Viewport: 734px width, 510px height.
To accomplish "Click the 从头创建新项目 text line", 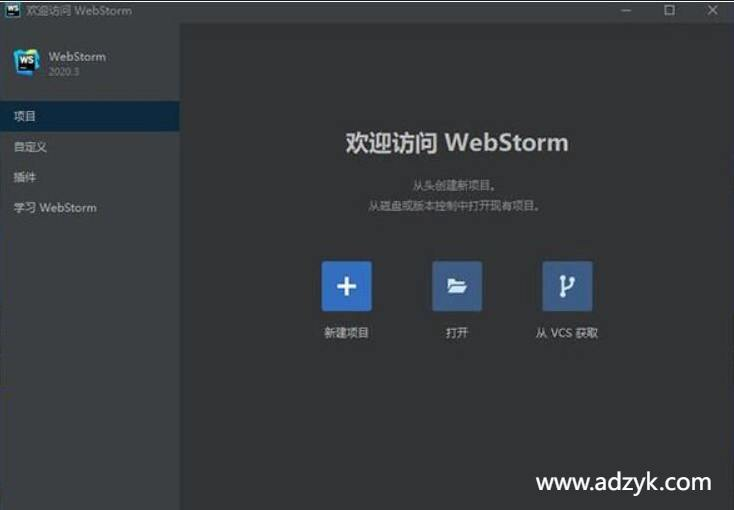I will (454, 185).
